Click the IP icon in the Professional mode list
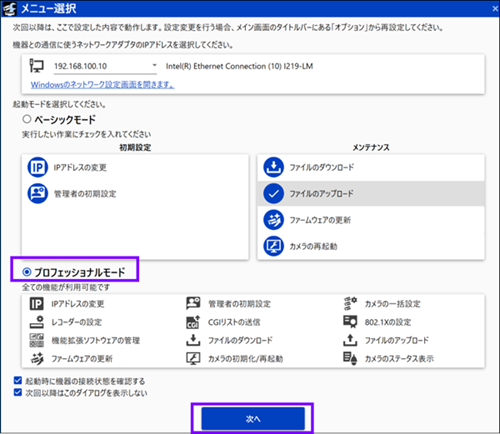The height and width of the screenshot is (434, 500). click(x=37, y=304)
